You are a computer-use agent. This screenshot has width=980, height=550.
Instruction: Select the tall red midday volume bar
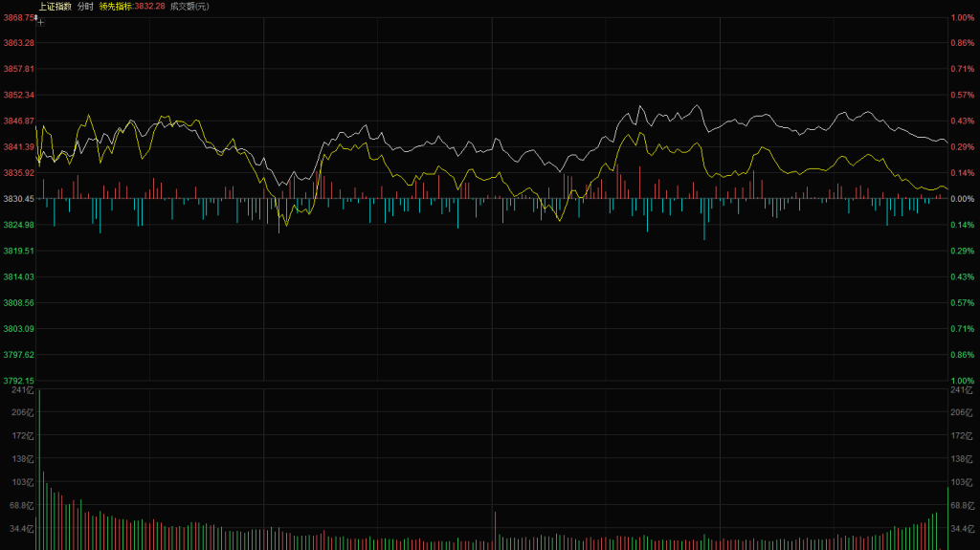coord(495,531)
